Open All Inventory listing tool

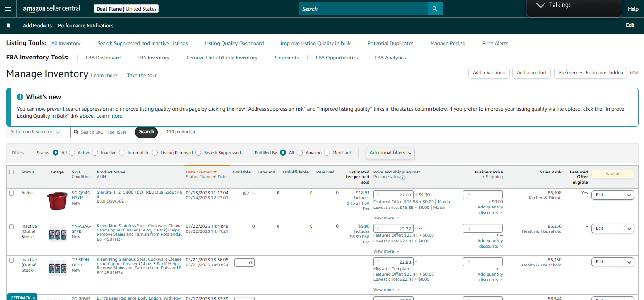click(66, 43)
